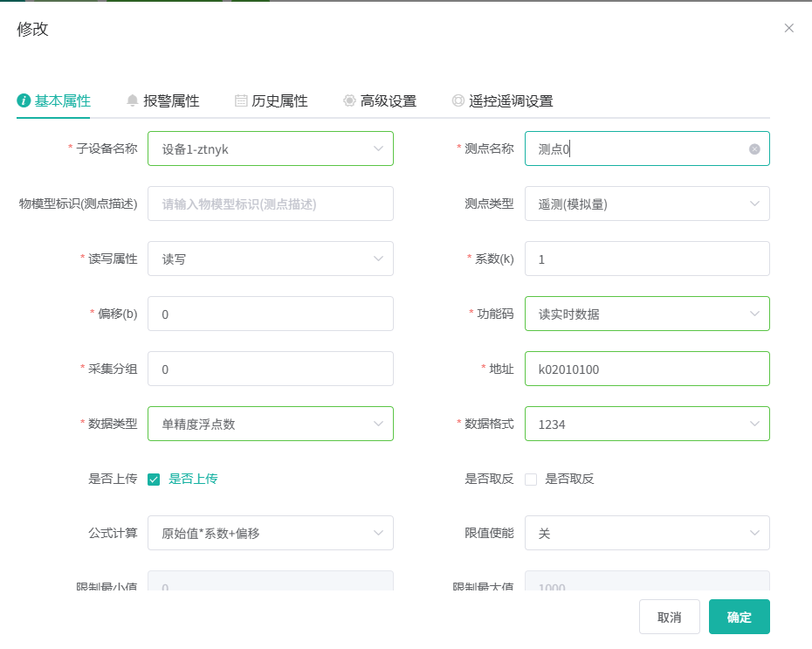Screen dimensions: 812x649
Task: Close the 修改 dialog with the X
Action: tap(789, 28)
